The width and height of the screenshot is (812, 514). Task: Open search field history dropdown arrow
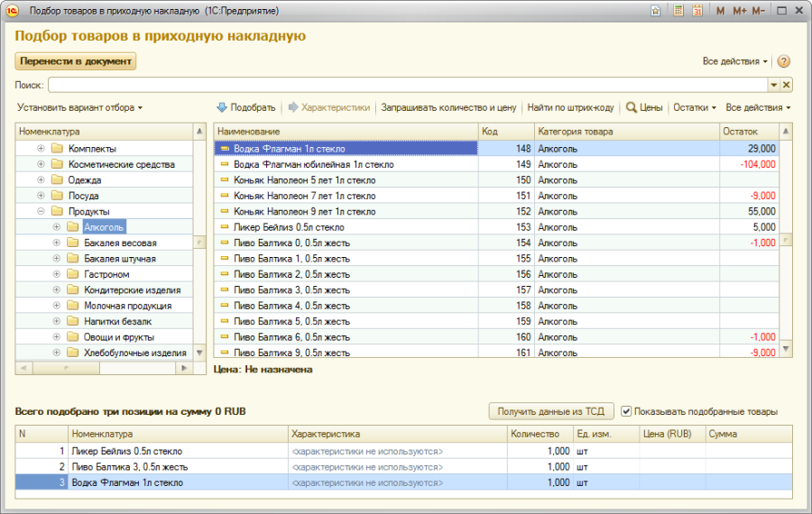point(774,85)
